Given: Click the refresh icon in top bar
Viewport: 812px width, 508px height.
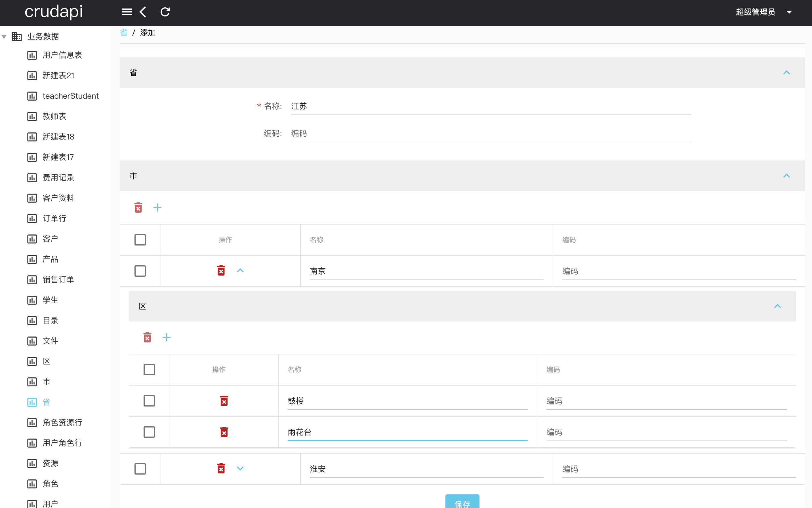Looking at the screenshot, I should click(x=165, y=12).
